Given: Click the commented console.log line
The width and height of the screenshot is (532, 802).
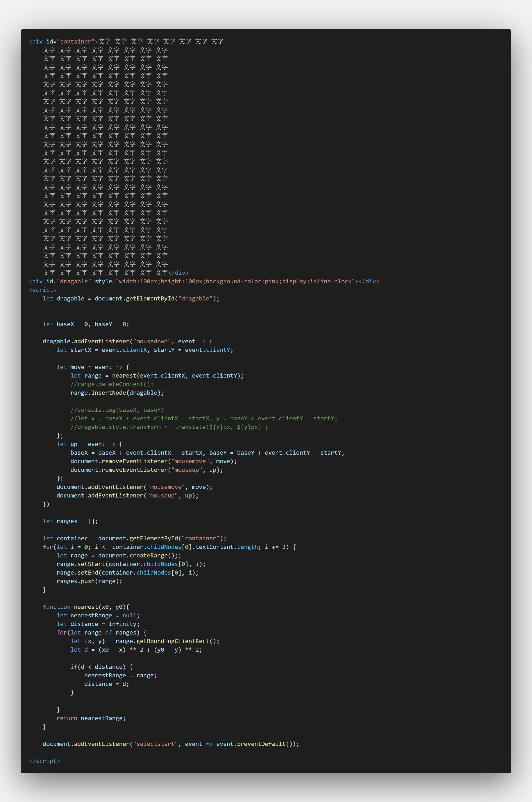Looking at the screenshot, I should point(117,410).
